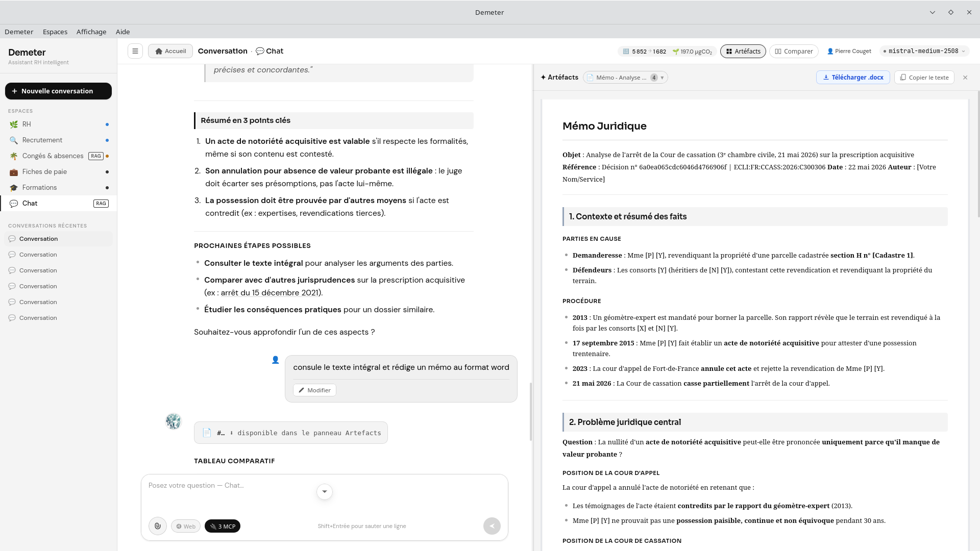
Task: Click the Congés & absences palm icon
Action: (x=14, y=156)
